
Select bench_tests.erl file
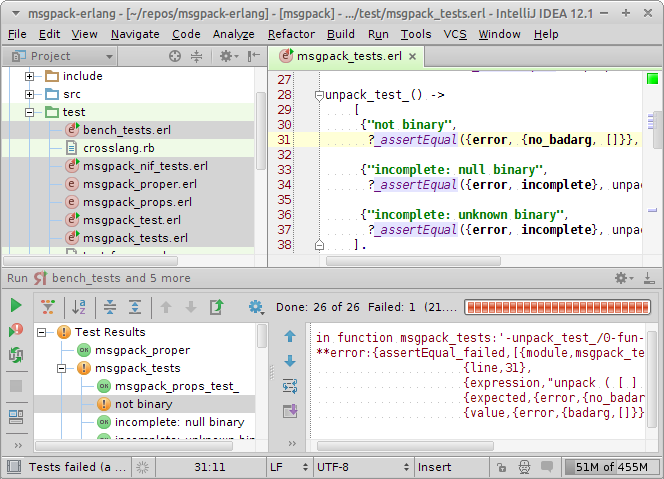[127, 130]
